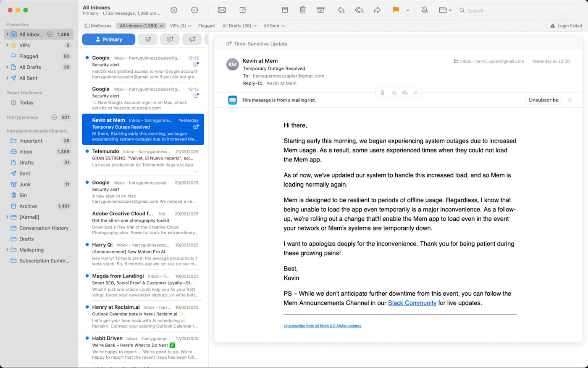
Task: Switch to the Transactions cart tab
Action: 148,40
